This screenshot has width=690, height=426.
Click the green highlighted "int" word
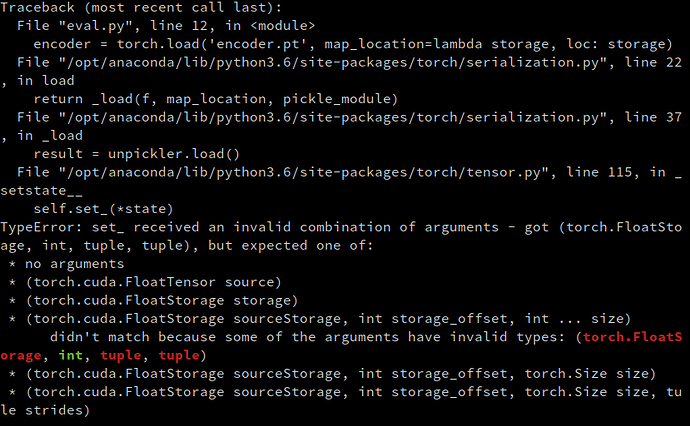tap(71, 355)
